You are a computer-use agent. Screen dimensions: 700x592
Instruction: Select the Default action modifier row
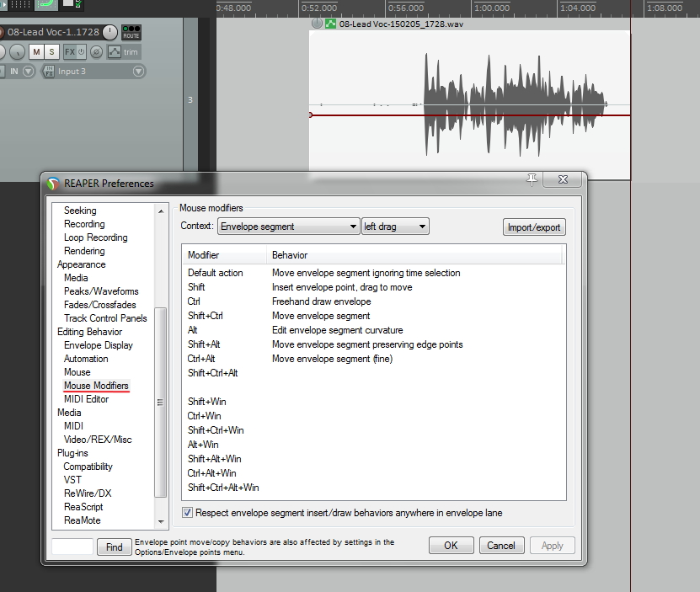tap(373, 273)
